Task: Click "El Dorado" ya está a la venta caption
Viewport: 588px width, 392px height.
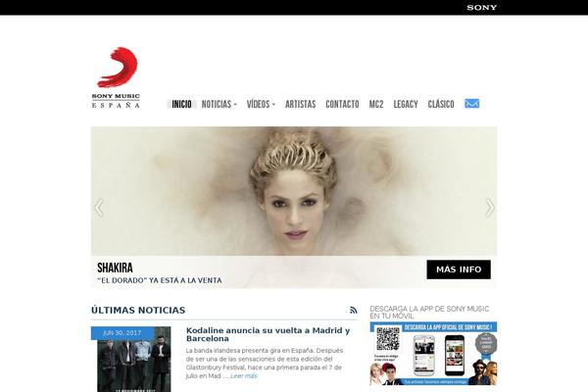Action: (160, 280)
